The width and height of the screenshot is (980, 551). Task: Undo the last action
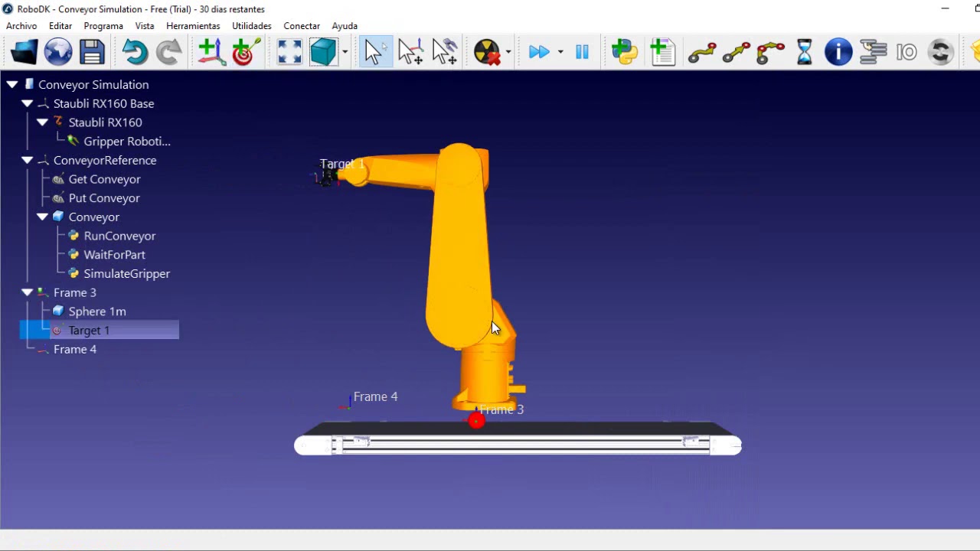pyautogui.click(x=135, y=52)
